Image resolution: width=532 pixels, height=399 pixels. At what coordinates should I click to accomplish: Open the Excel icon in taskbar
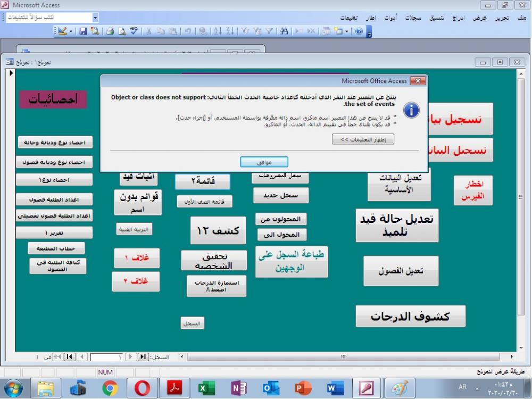[206, 388]
